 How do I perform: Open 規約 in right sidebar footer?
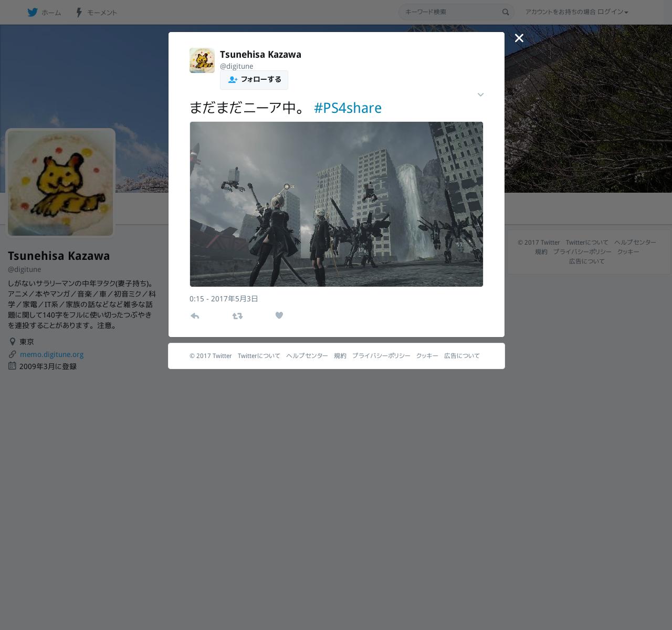[x=541, y=251]
